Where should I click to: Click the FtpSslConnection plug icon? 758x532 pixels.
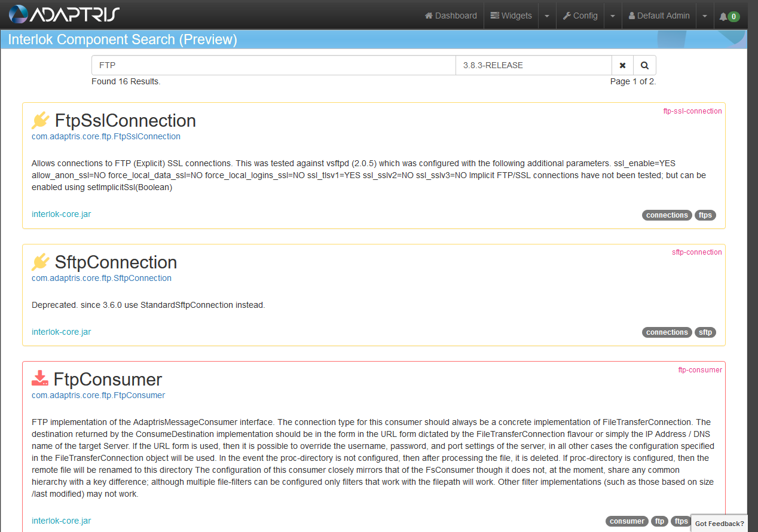coord(41,121)
